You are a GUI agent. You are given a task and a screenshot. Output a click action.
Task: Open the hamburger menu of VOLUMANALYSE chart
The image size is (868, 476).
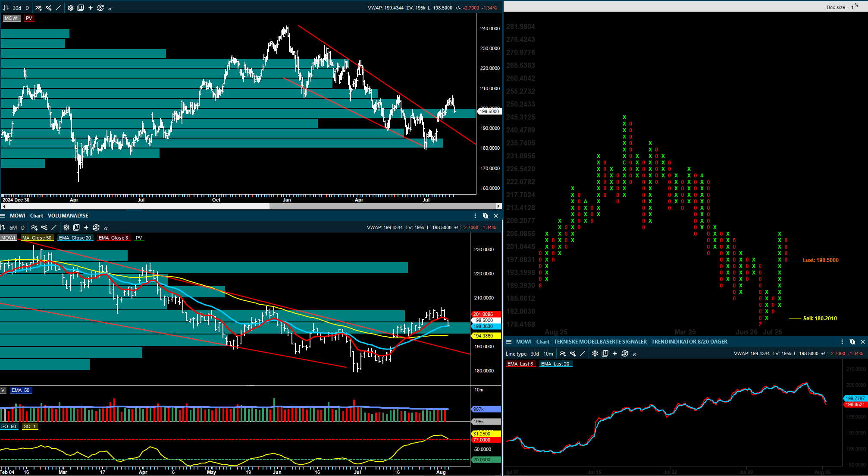click(x=3, y=216)
